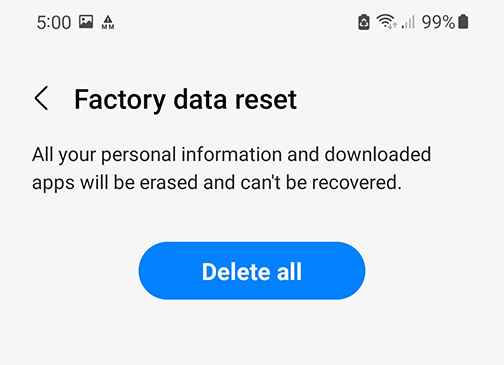Tap the 'apps will be erased' text line
The height and width of the screenshot is (365, 504).
pos(217,183)
